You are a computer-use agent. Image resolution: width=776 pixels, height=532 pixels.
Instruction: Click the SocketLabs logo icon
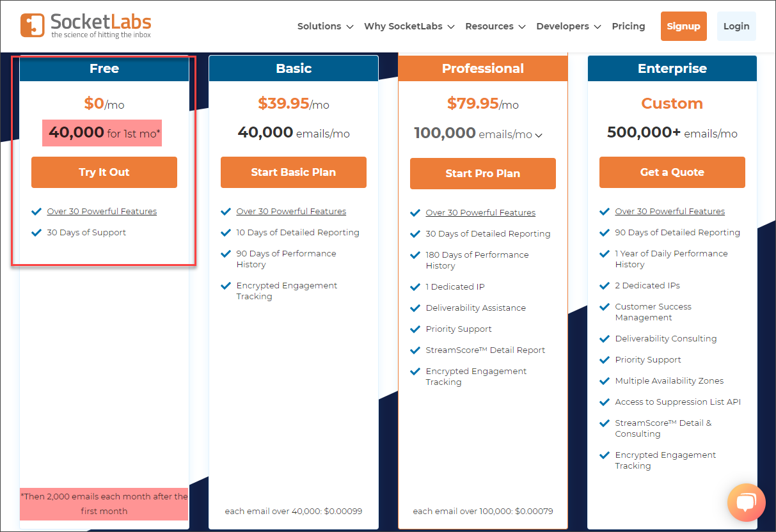point(33,25)
